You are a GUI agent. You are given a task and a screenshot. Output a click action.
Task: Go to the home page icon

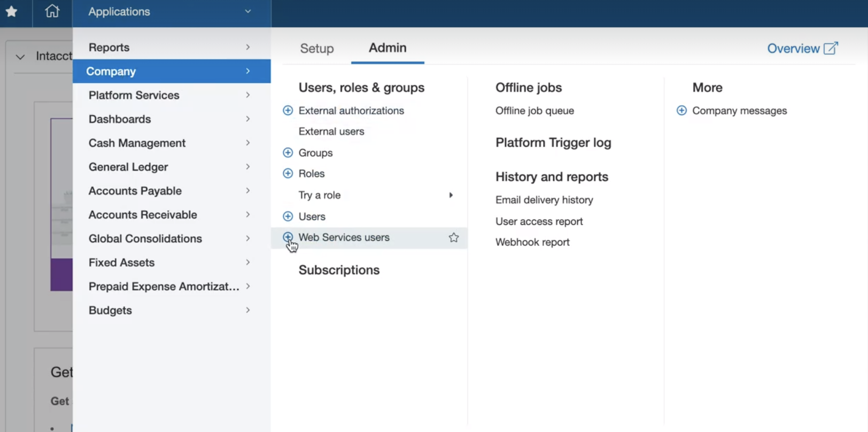pyautogui.click(x=52, y=12)
